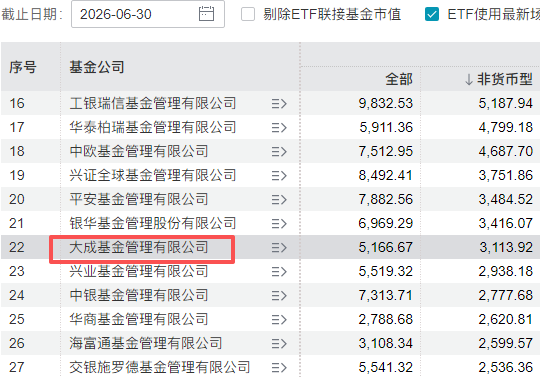Click the date field showing 2026-06-30
Screen dimensions: 540x377
click(148, 14)
